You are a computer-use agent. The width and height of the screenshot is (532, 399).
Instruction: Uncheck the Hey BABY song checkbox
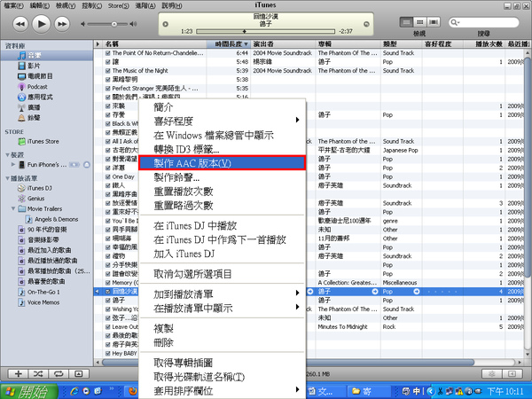pos(107,353)
